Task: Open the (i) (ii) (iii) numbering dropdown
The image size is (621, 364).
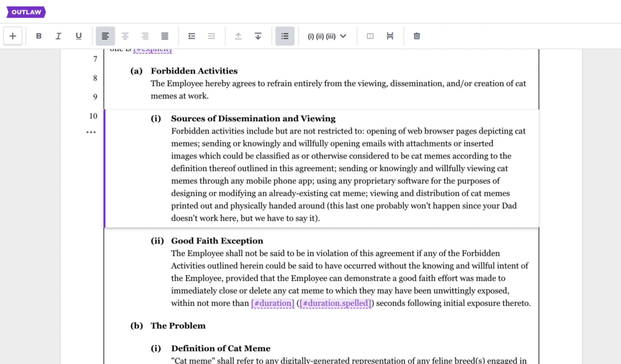Action: coord(326,36)
